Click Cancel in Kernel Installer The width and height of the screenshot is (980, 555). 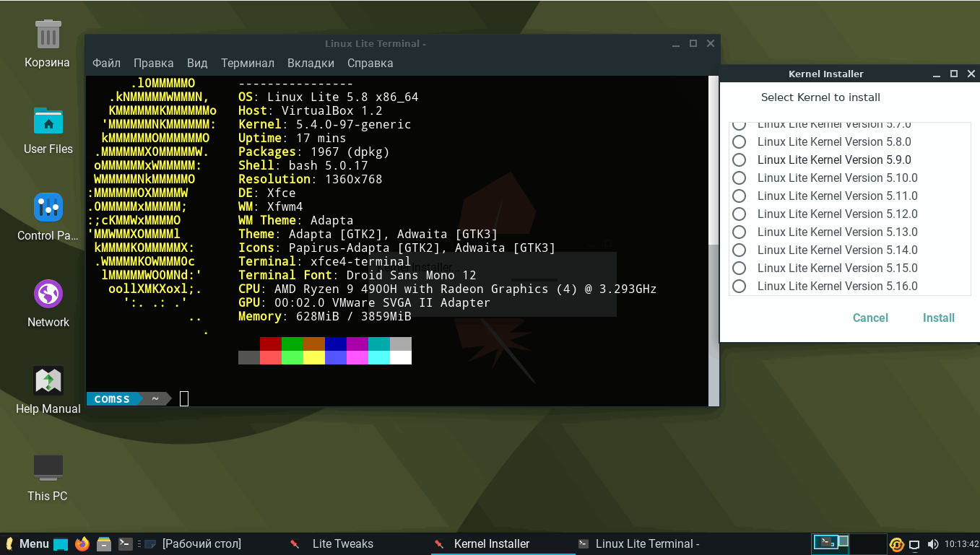[870, 318]
